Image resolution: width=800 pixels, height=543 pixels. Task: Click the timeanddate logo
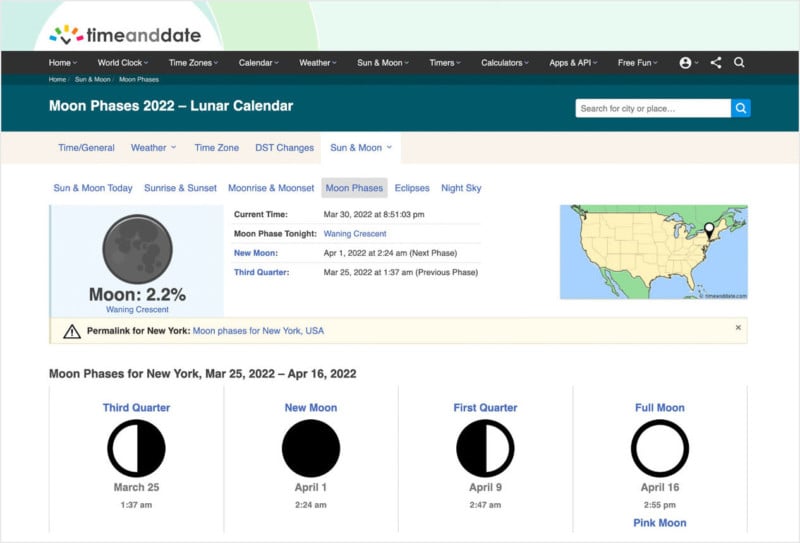click(125, 35)
